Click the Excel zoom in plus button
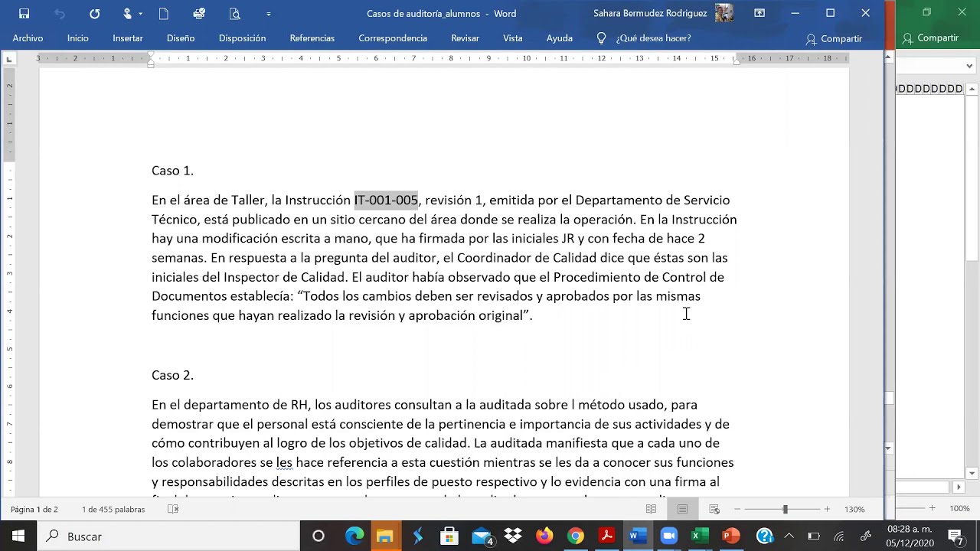The image size is (980, 551). [932, 508]
